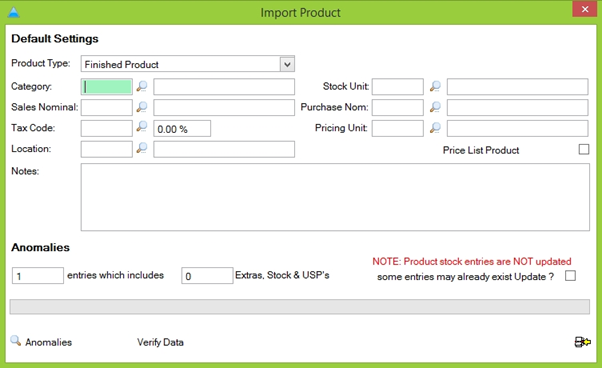The height and width of the screenshot is (368, 602).
Task: Open the Purchase Nom lookup magnifier
Action: [435, 107]
